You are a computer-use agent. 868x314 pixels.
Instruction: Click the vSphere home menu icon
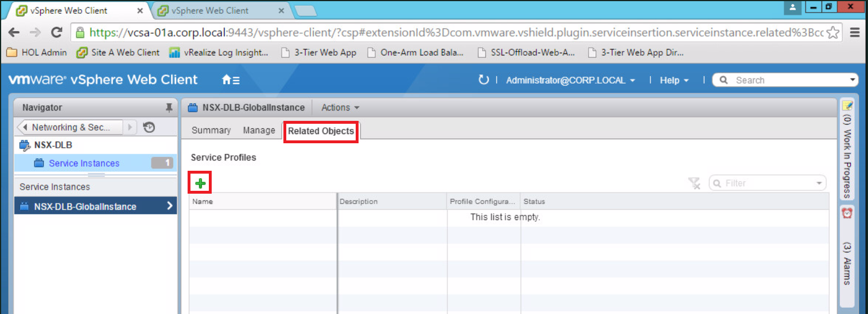(x=231, y=80)
